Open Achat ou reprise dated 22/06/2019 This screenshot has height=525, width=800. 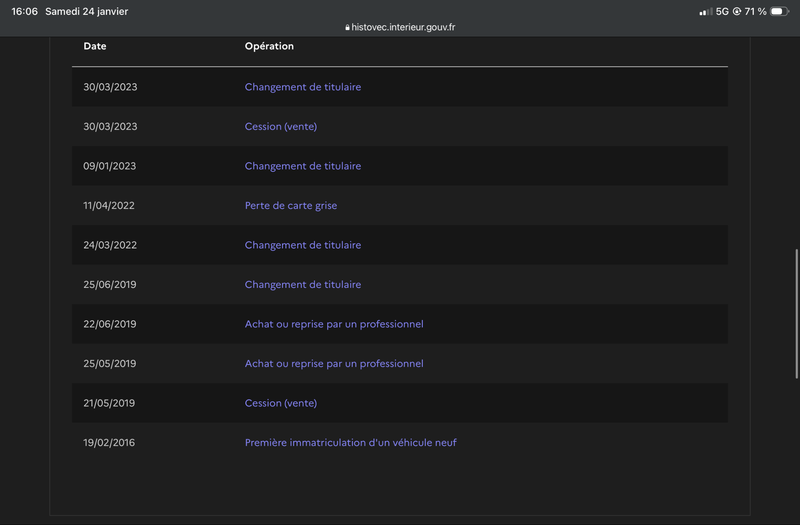[x=334, y=324]
